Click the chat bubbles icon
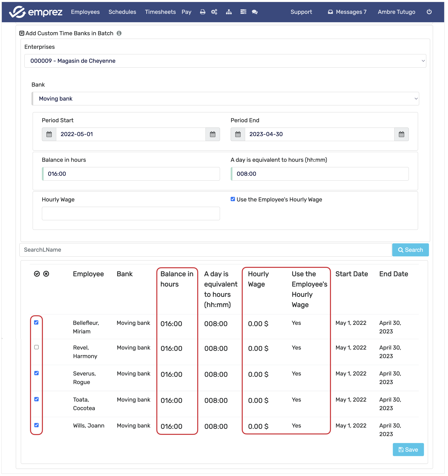Viewport: 448px width, 476px height. click(x=255, y=12)
